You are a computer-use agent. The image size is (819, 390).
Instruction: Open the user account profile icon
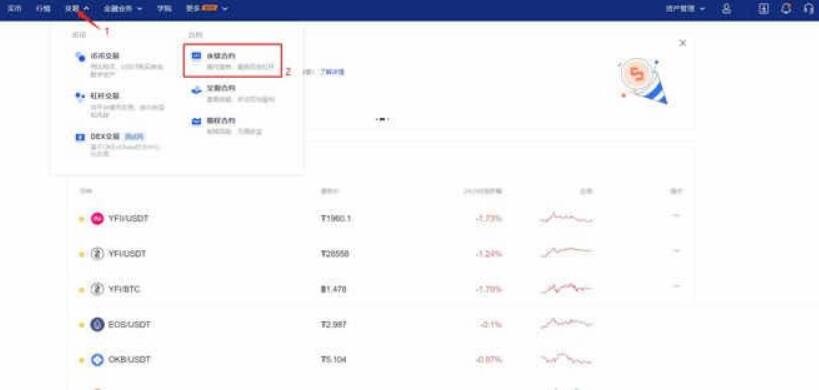tap(726, 9)
